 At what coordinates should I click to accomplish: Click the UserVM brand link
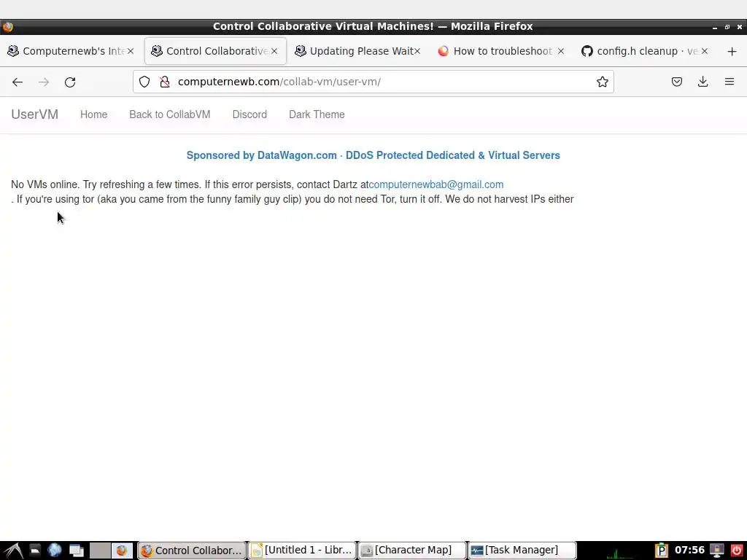point(35,114)
